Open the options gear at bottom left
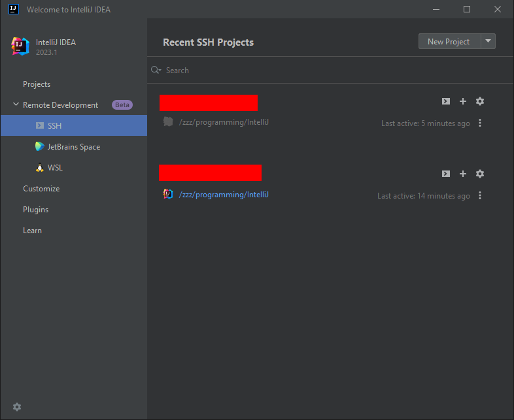Image resolution: width=514 pixels, height=420 pixels. (x=17, y=407)
